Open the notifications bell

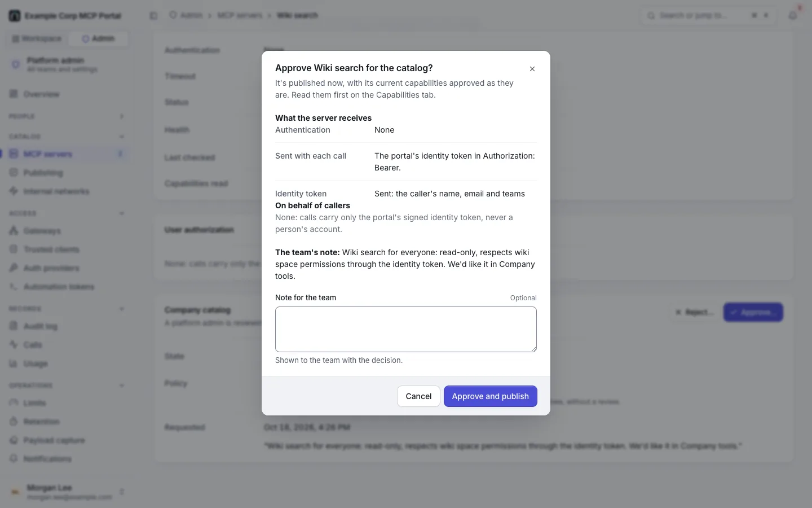pyautogui.click(x=793, y=16)
